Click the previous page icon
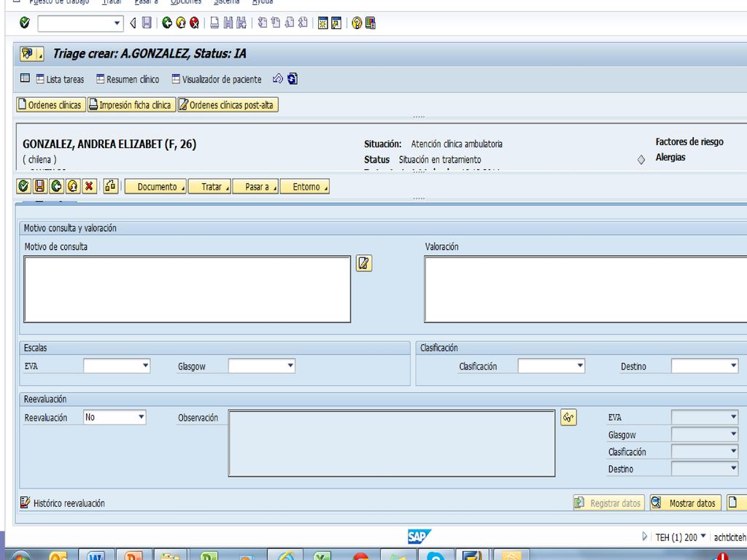Viewport: 747px width, 560px height. pyautogui.click(x=275, y=23)
